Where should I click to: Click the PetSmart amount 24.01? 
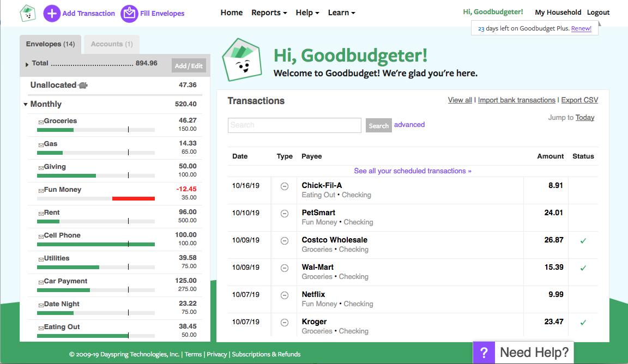coord(553,213)
